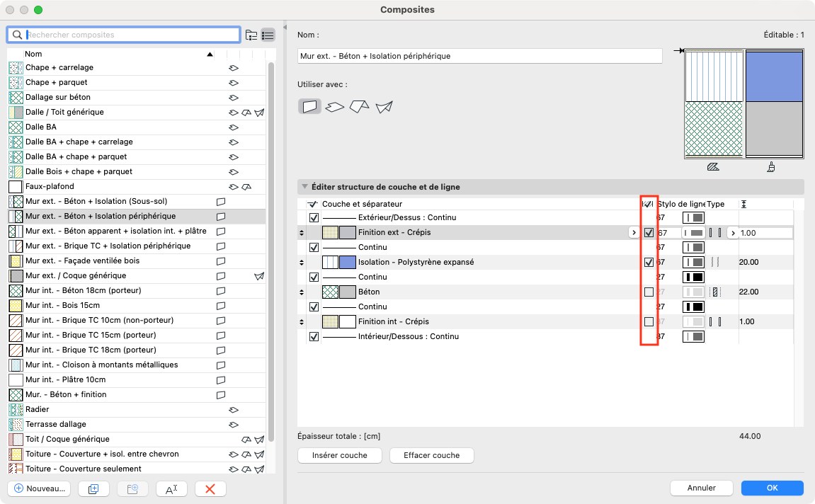The image size is (815, 504).
Task: Click the Insérer couche button
Action: pos(340,455)
